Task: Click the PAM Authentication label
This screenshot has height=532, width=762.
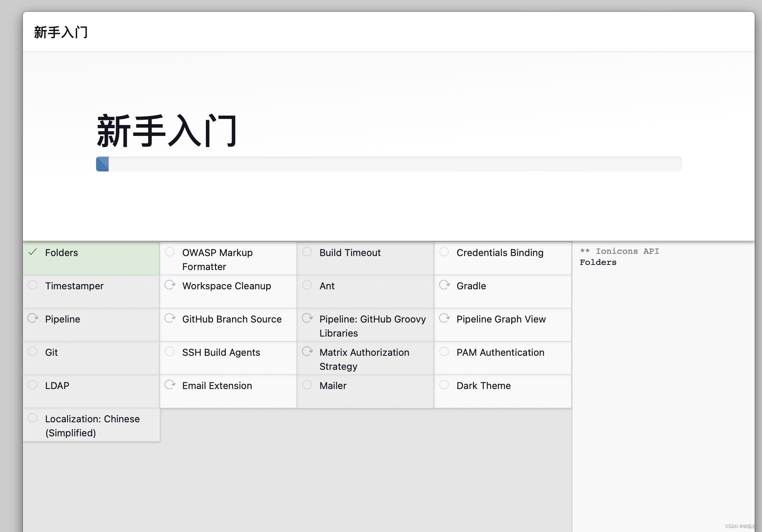Action: [500, 352]
